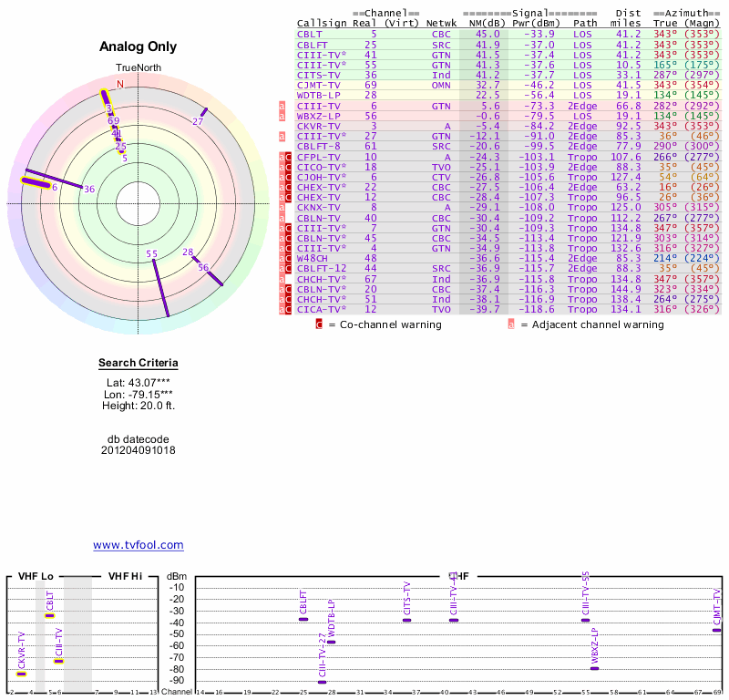Select the CJMT-TV callsign row
Screen dimensions: 729x700
point(318,85)
